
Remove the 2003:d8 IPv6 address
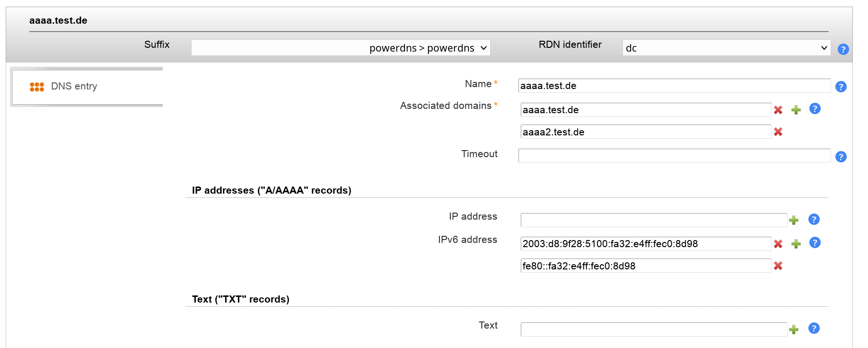click(x=778, y=244)
